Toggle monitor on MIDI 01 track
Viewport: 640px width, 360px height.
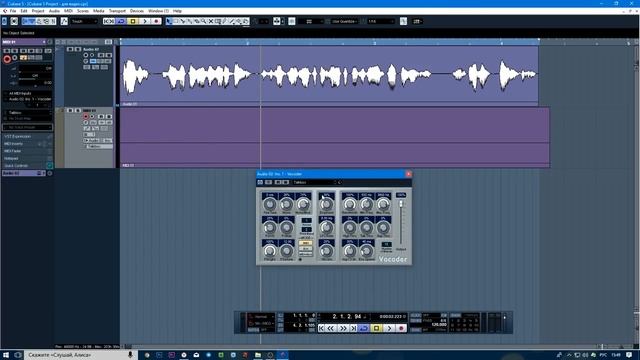coord(92,116)
